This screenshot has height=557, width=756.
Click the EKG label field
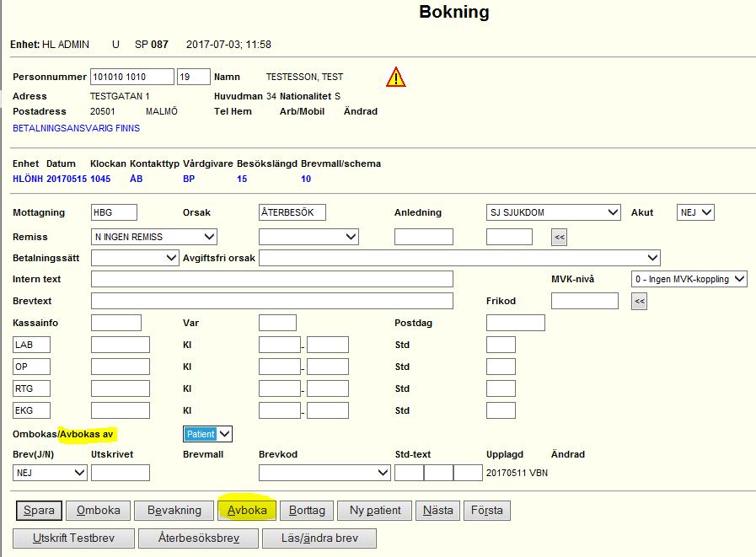pos(31,410)
